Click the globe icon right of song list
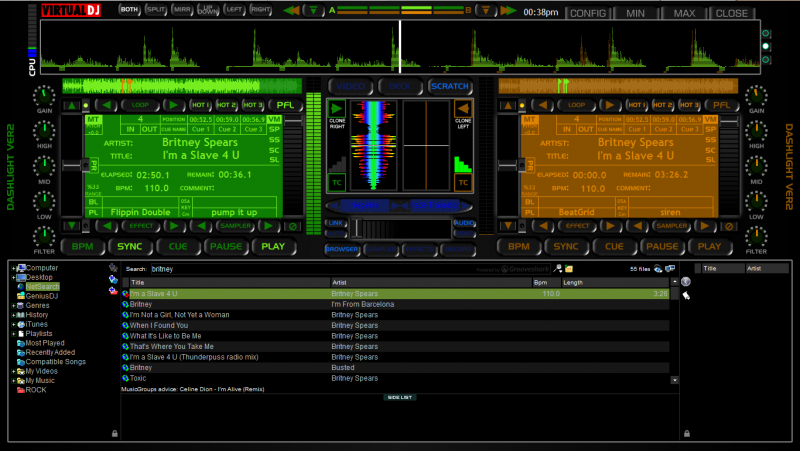 coord(686,282)
